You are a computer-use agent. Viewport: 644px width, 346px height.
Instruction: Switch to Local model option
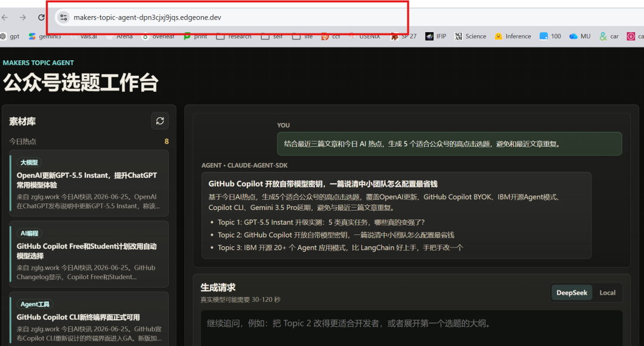[607, 292]
